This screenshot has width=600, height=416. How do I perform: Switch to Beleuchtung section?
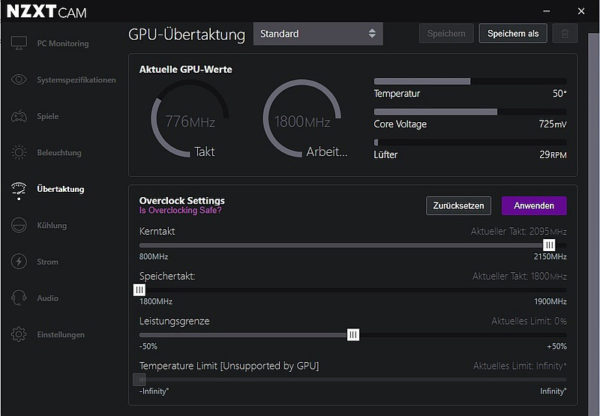[x=59, y=152]
